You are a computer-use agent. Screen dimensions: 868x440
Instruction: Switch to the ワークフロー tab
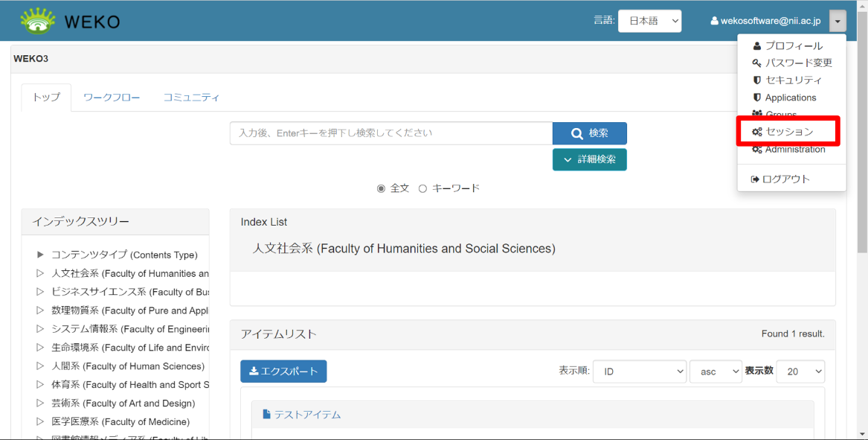(x=112, y=97)
